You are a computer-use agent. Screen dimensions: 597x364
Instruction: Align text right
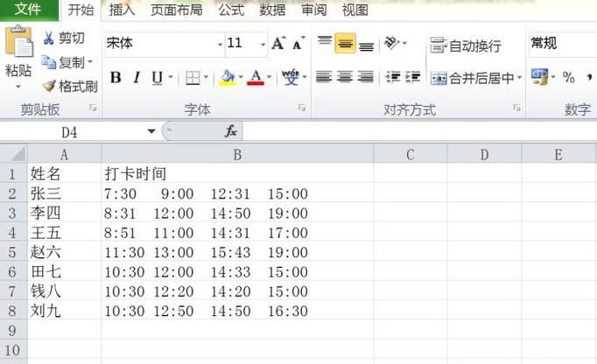tap(366, 77)
